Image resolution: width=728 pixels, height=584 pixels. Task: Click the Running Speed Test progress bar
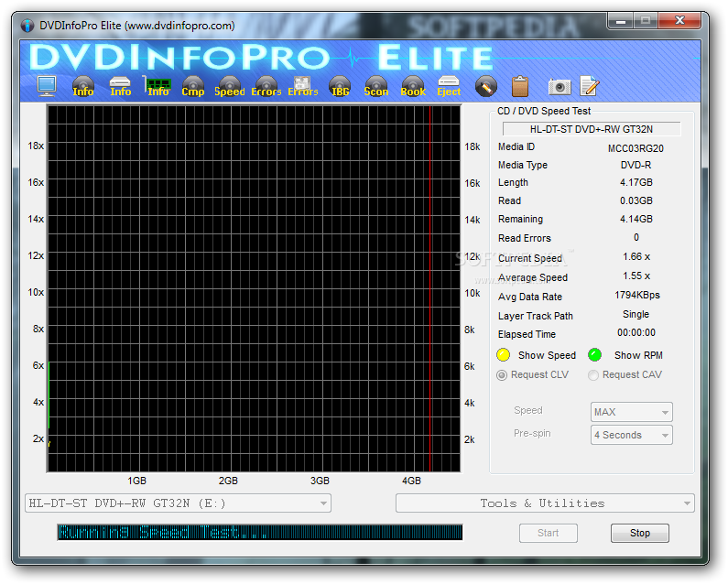pyautogui.click(x=260, y=532)
